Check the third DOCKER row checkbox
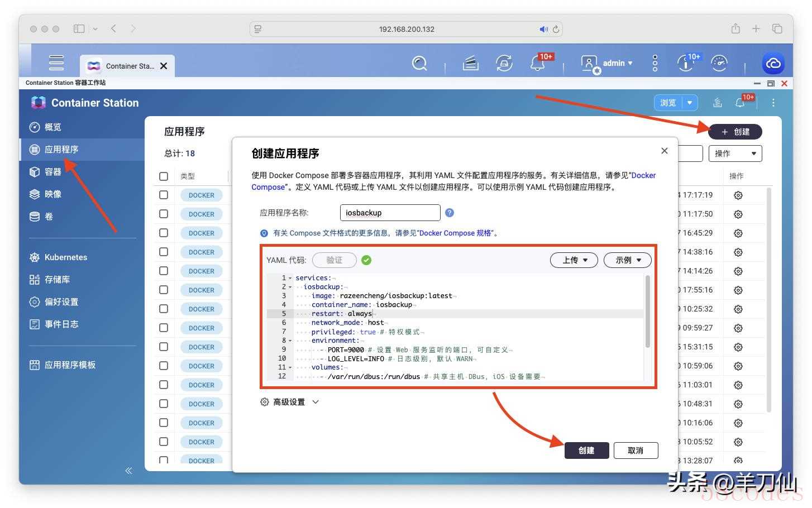Screen dimensions: 812x508 click(164, 233)
